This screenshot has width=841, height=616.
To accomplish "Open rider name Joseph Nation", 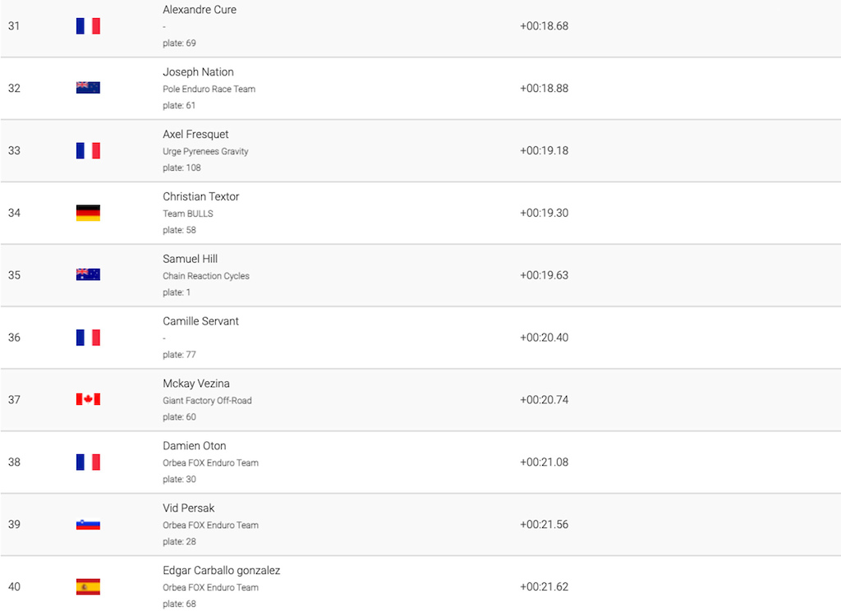I will 198,72.
